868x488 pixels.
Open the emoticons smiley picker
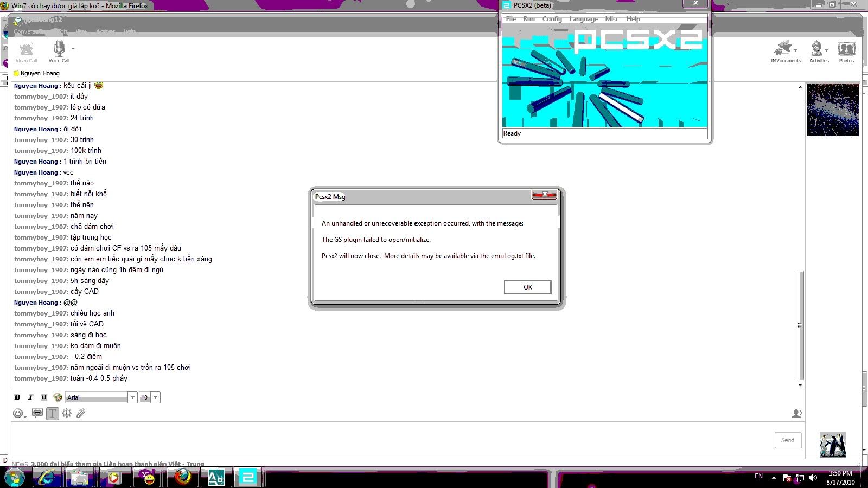(x=18, y=413)
